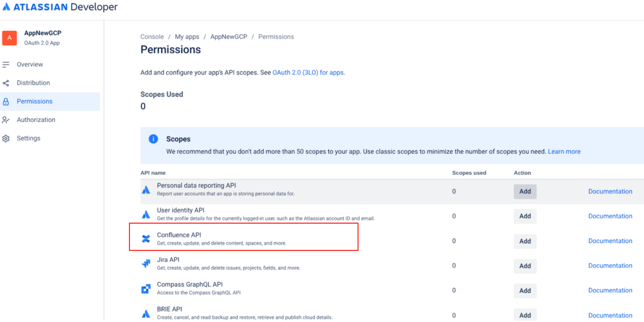Click the Jira API name text
Screen dimensions: 644x322
pos(168,260)
